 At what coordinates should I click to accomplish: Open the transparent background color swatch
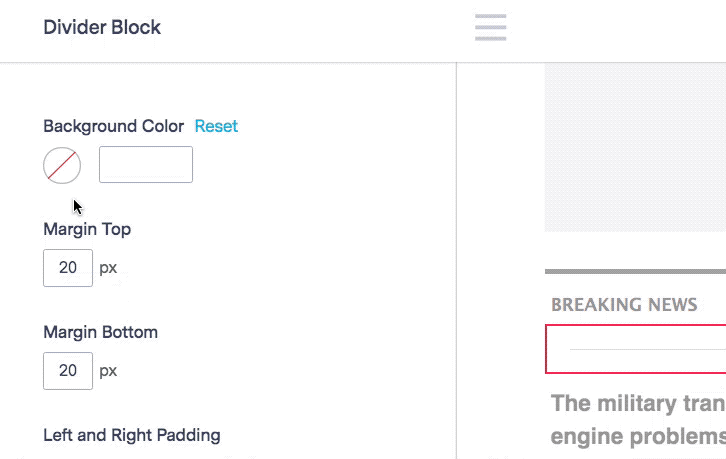62,165
